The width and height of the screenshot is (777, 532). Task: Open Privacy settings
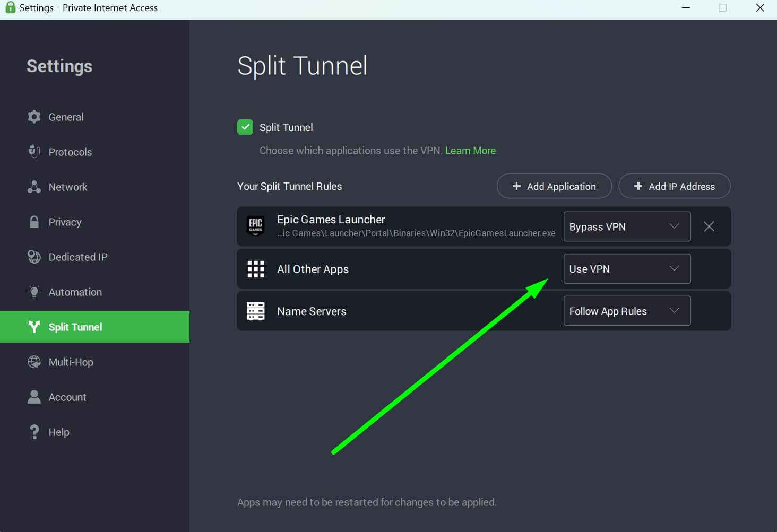(94, 222)
